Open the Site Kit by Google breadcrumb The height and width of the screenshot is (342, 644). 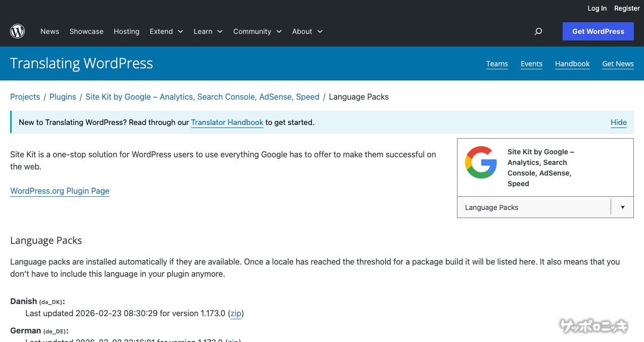[x=202, y=97]
